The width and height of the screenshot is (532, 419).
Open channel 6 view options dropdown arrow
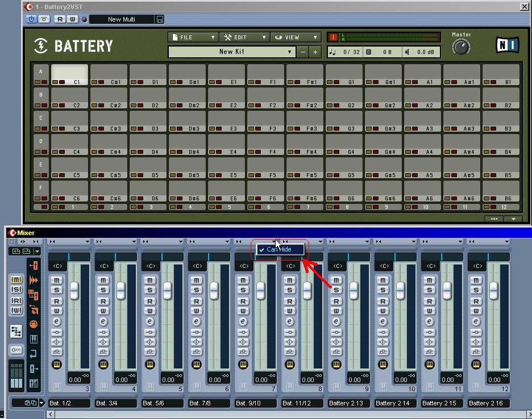[x=227, y=242]
